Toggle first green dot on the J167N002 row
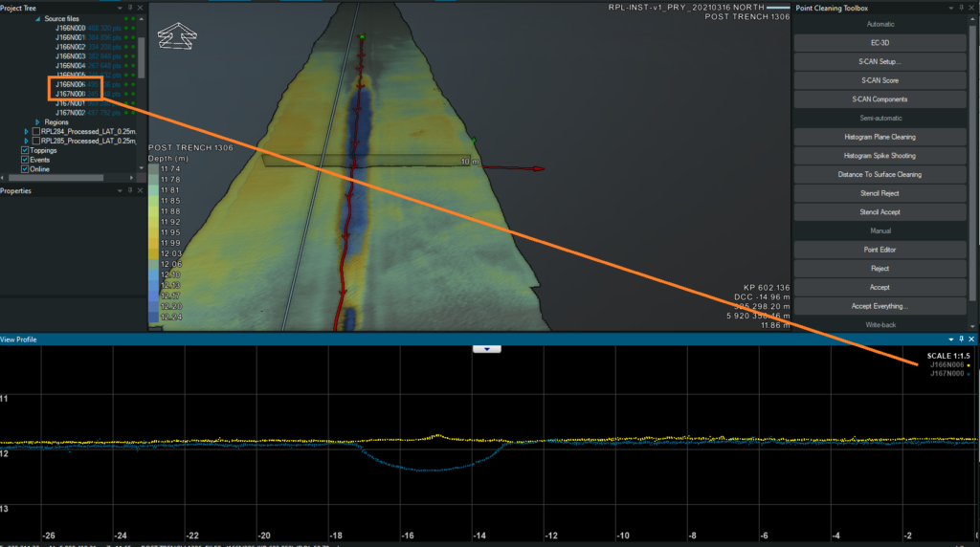Image resolution: width=980 pixels, height=547 pixels. click(126, 113)
